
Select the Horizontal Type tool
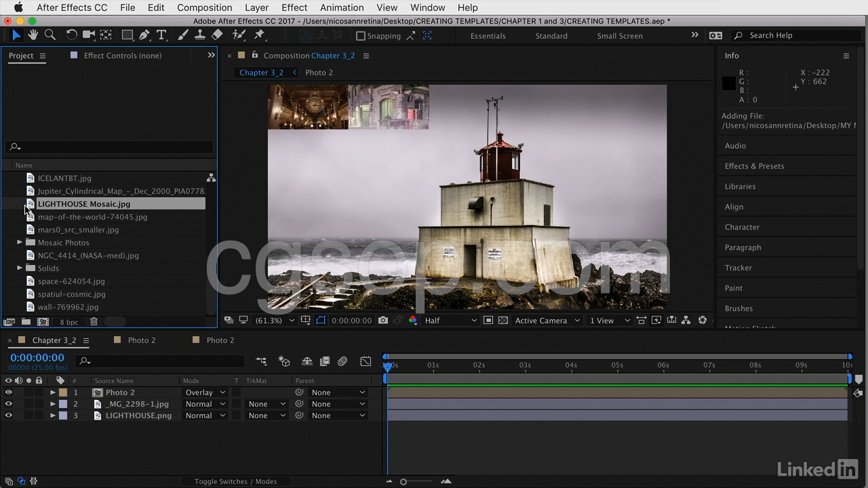[x=161, y=35]
